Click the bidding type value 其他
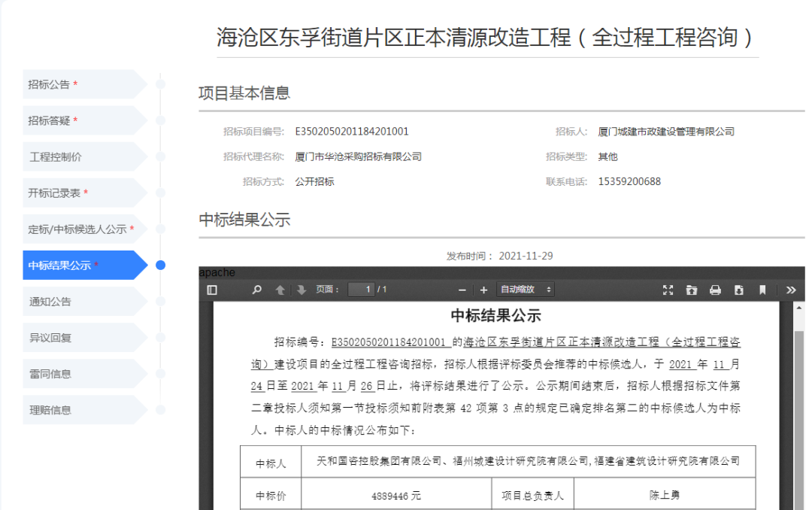812x510 pixels. tap(607, 156)
